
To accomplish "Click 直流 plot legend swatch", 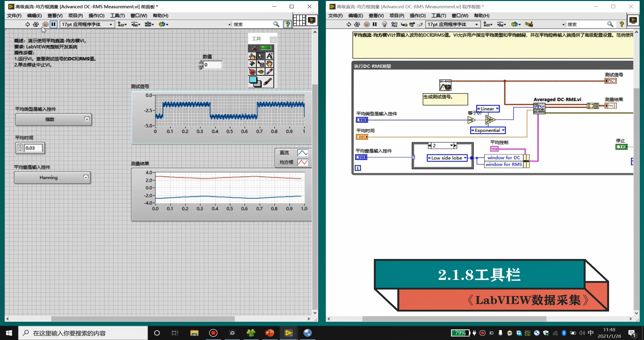I will [303, 153].
